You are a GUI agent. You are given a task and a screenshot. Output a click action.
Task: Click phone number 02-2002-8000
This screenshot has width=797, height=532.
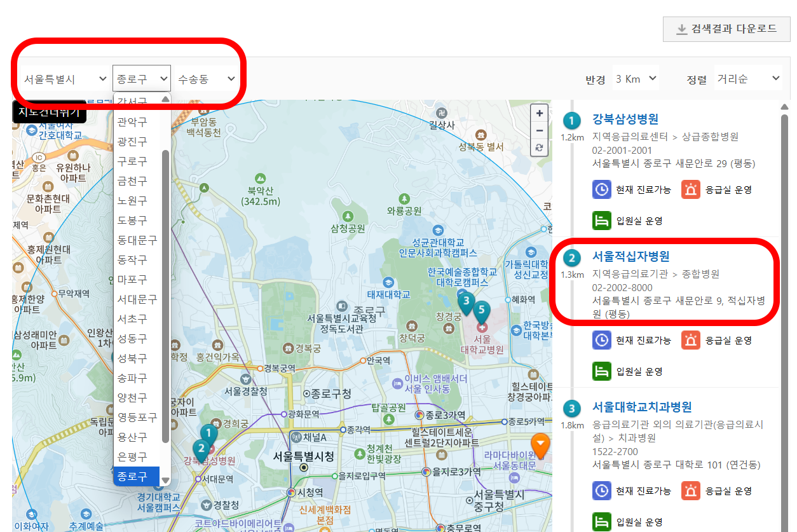(622, 287)
